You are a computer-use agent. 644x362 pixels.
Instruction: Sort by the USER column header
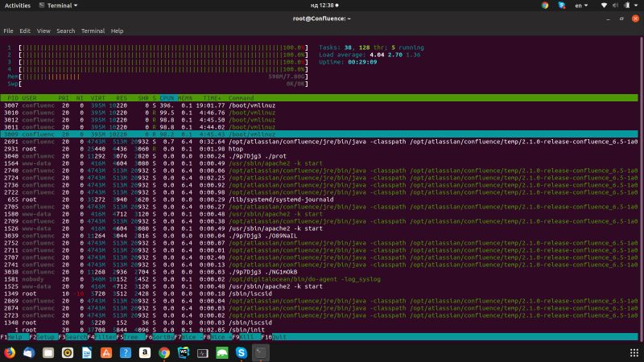(29, 98)
